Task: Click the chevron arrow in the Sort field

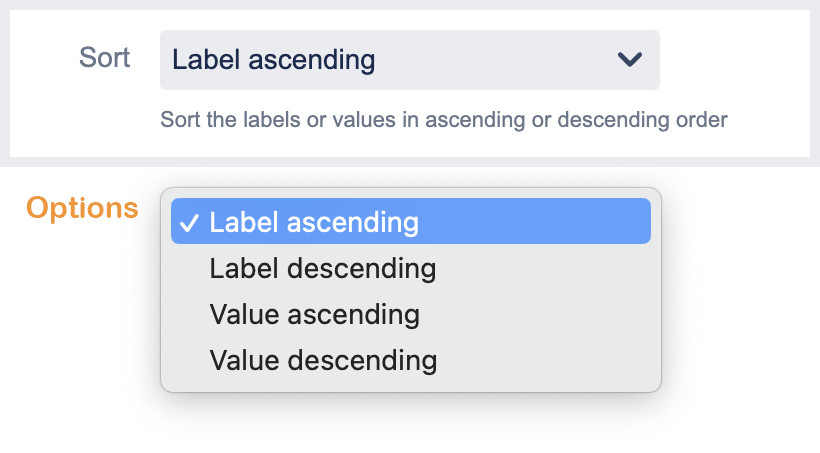Action: (x=630, y=60)
